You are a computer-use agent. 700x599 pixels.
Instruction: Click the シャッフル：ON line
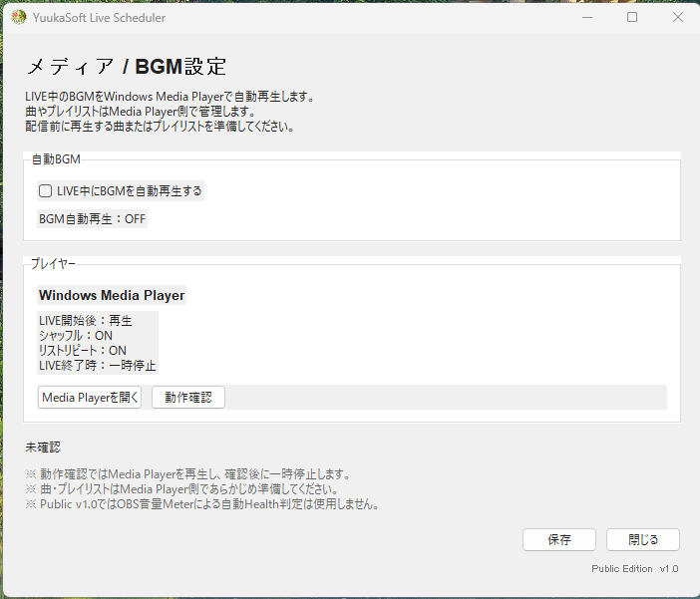pyautogui.click(x=76, y=336)
